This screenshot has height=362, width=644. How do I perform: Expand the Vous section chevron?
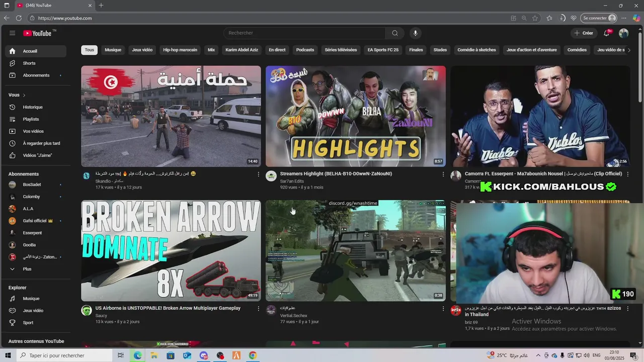[24, 95]
